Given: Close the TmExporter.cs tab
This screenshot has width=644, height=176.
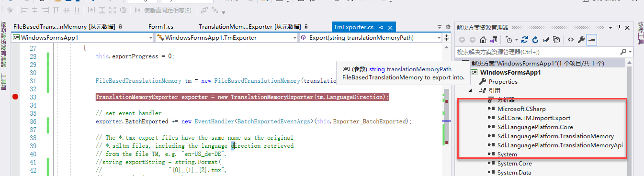Looking at the screenshot, I should point(390,28).
